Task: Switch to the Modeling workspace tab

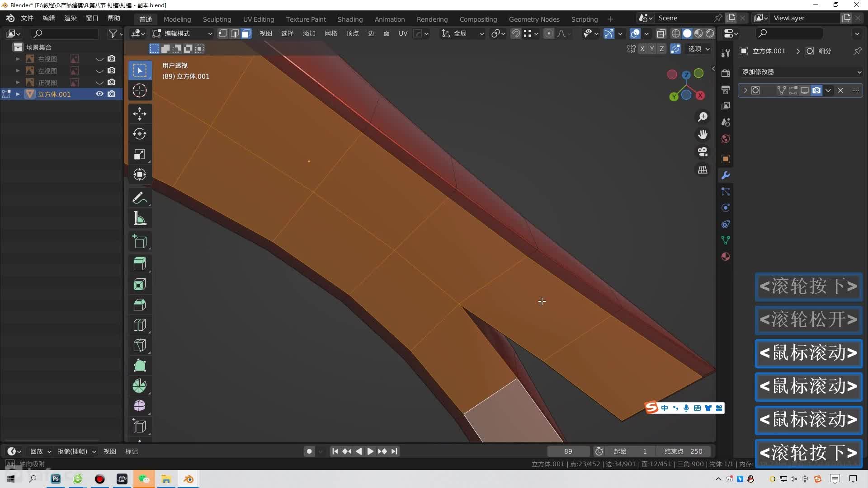Action: (x=177, y=19)
